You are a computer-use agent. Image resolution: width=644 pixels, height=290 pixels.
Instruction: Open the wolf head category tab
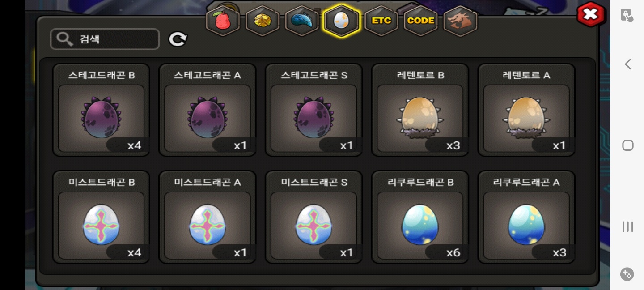pos(460,21)
